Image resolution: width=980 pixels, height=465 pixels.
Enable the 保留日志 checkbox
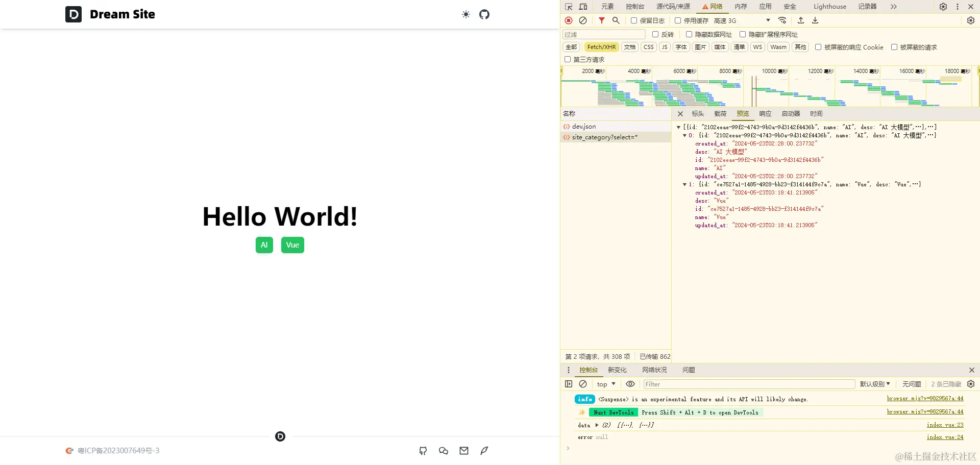tap(634, 20)
